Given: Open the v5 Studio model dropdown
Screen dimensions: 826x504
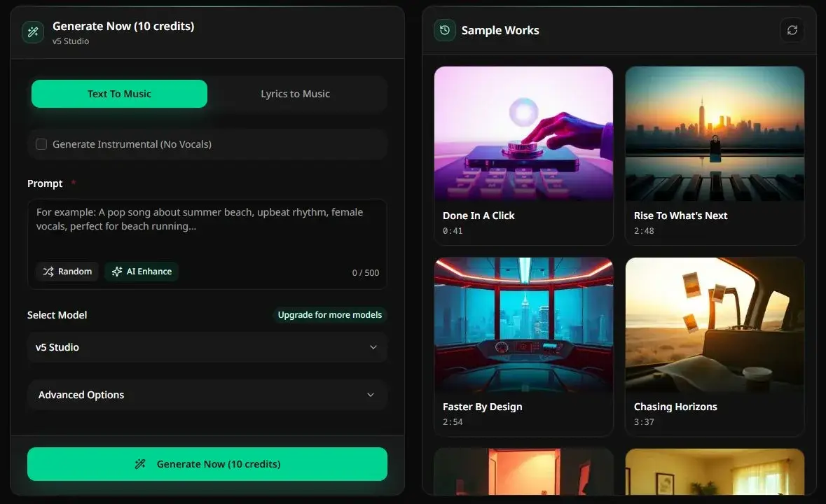Looking at the screenshot, I should (x=207, y=347).
